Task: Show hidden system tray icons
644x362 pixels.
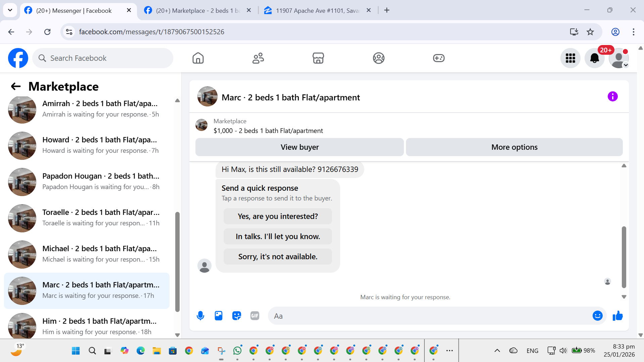Action: (497, 351)
